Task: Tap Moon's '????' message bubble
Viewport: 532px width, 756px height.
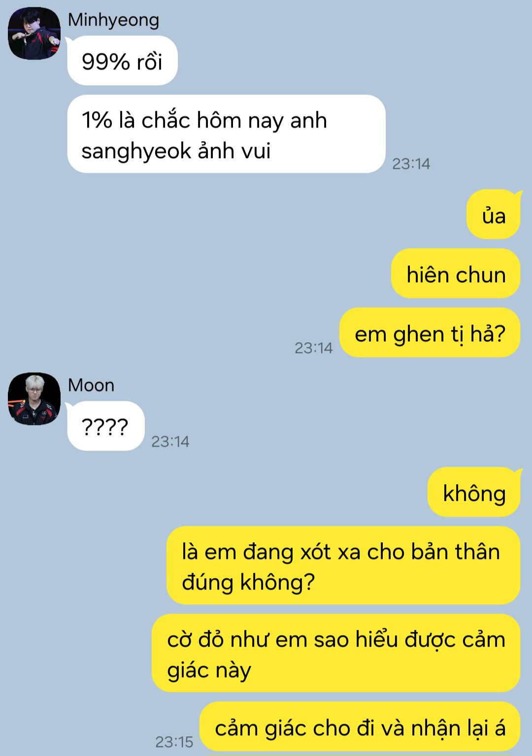Action: click(x=105, y=426)
